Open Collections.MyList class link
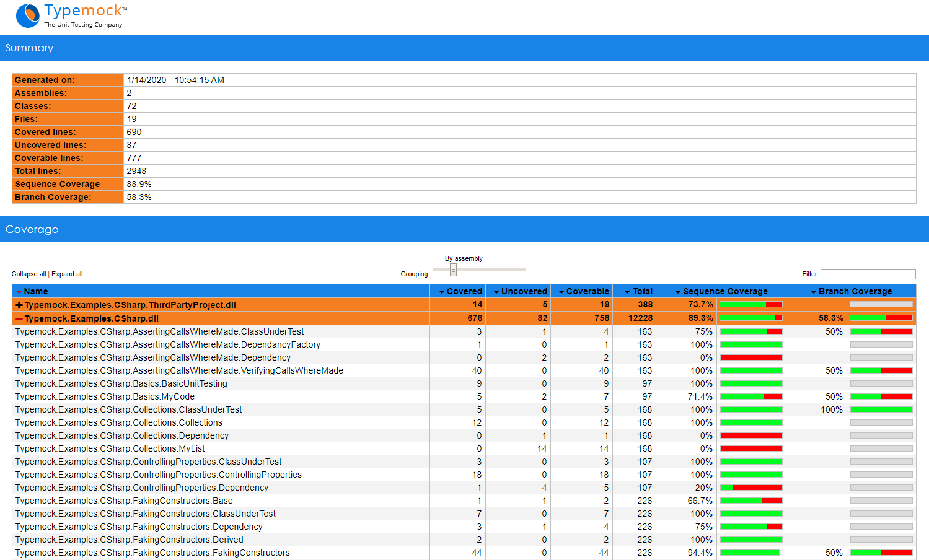Screen dimensions: 929x560 pyautogui.click(x=110, y=448)
